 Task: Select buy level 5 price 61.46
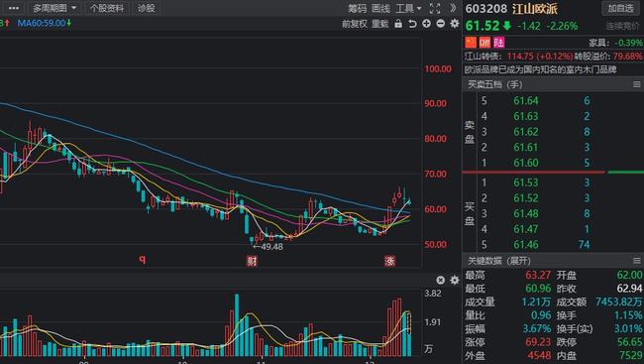coord(526,245)
